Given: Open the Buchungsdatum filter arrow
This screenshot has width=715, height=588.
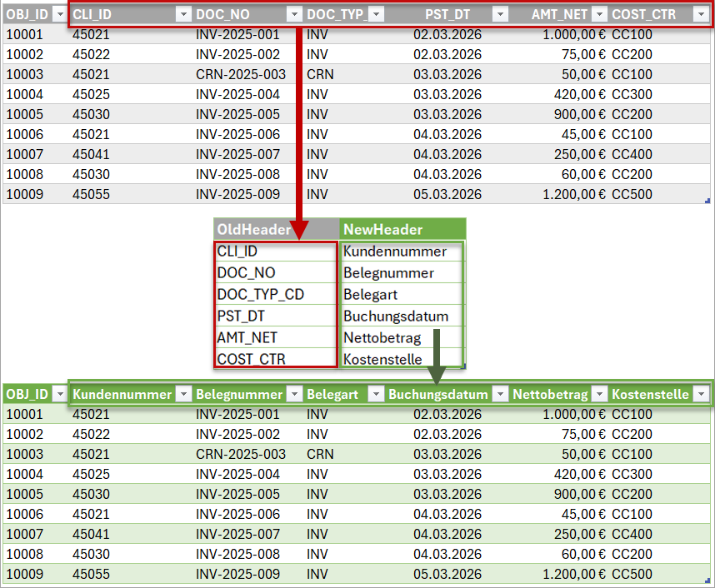Looking at the screenshot, I should (499, 394).
